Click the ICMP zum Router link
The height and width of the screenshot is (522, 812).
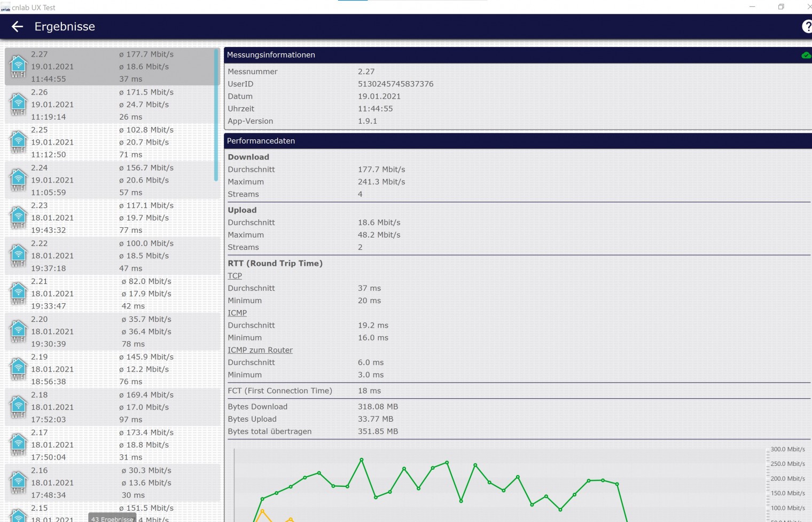tap(260, 350)
